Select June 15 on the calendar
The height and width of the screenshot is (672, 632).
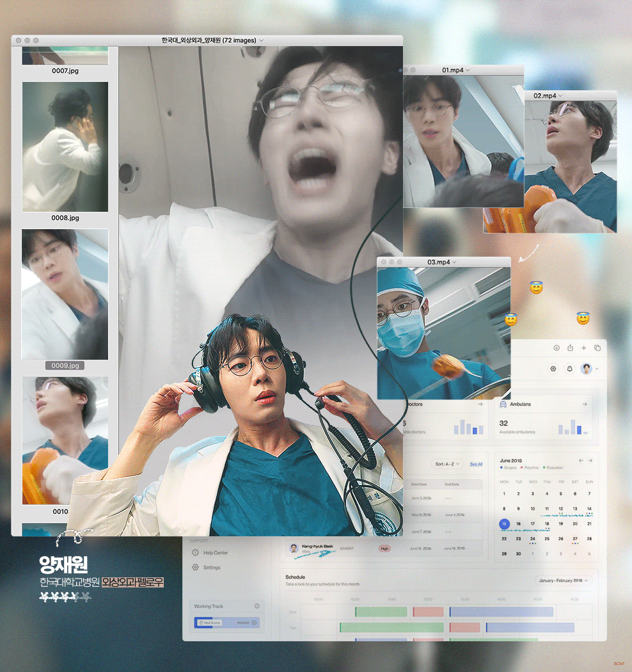[x=504, y=524]
